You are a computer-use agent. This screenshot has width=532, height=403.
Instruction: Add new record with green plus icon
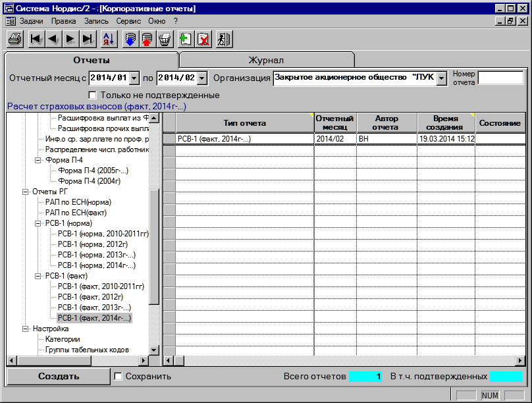186,39
